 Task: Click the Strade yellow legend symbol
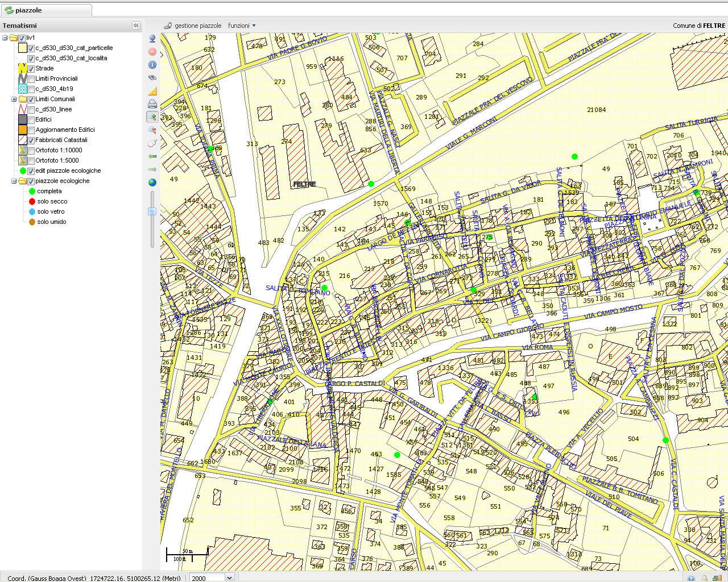(x=23, y=68)
